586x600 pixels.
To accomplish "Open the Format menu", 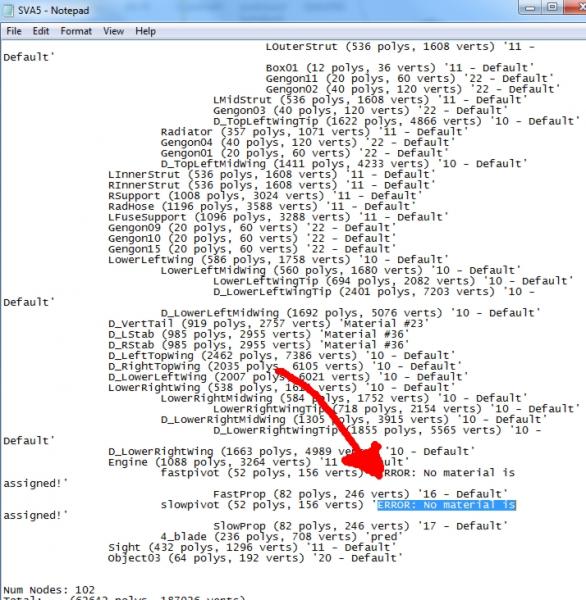I will pos(76,31).
